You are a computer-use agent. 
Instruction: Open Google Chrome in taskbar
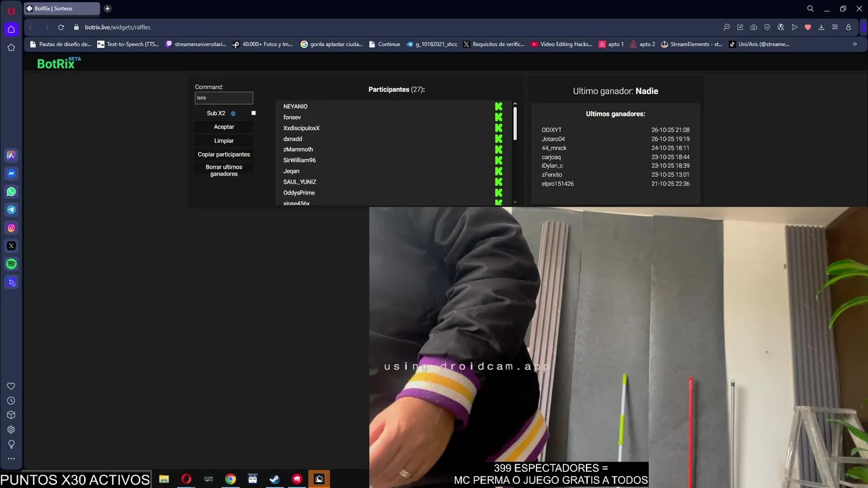[231, 479]
